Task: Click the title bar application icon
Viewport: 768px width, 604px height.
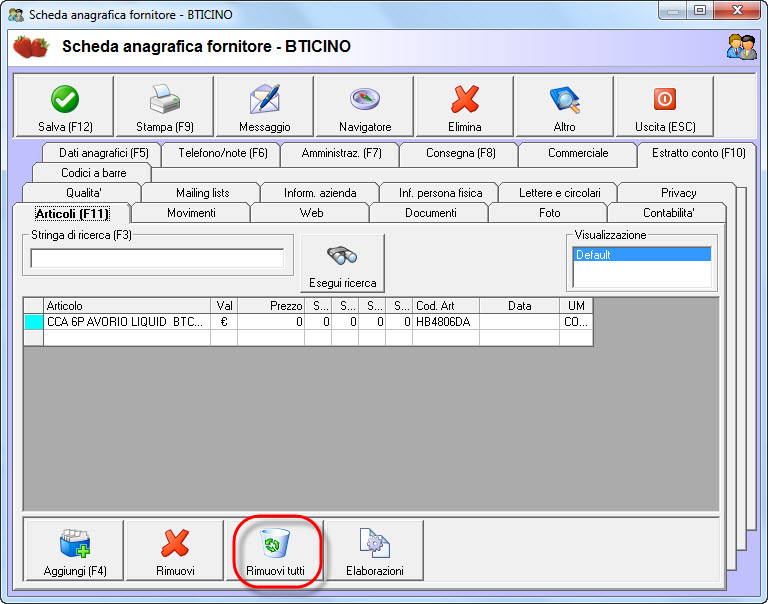Action: 16,15
